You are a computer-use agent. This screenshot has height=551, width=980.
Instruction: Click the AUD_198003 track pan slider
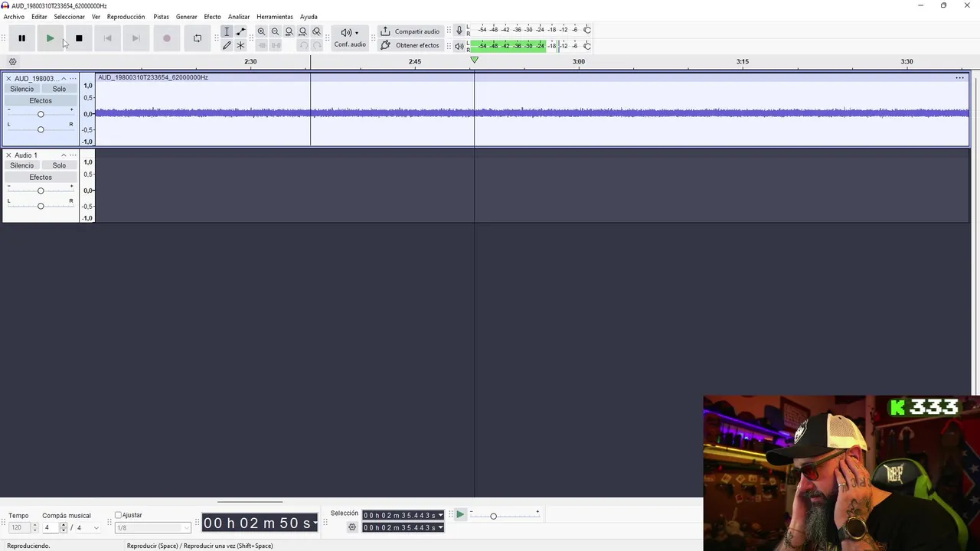pos(41,129)
